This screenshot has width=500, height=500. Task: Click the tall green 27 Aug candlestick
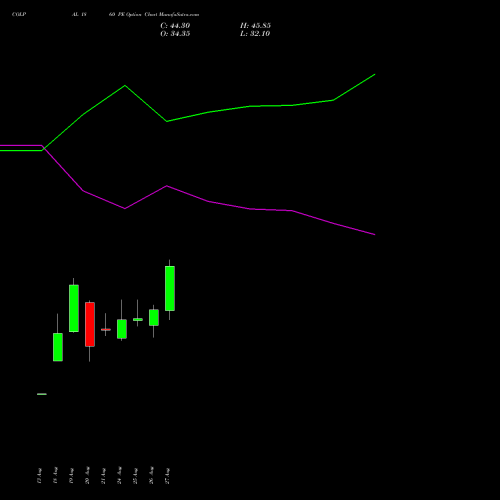170,288
